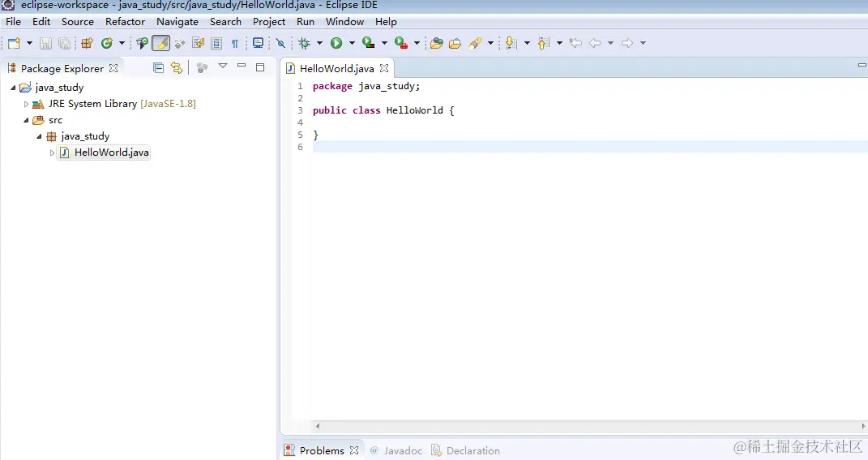The height and width of the screenshot is (460, 868).
Task: Switch to the Declaration tab
Action: (x=465, y=450)
